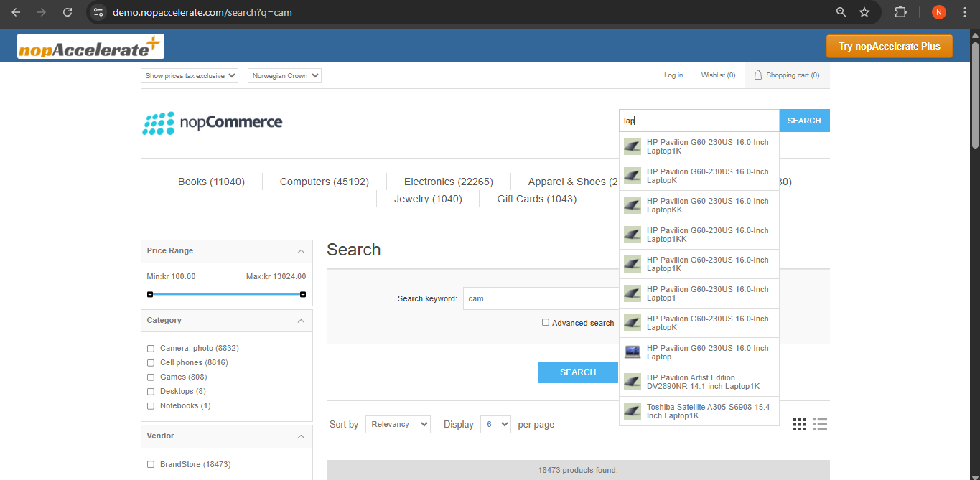This screenshot has height=480, width=980.
Task: Bookmark this page with star icon
Action: pos(864,12)
